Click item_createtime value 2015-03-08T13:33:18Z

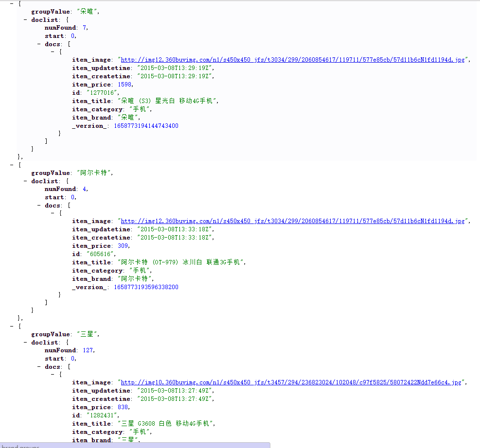coord(175,238)
